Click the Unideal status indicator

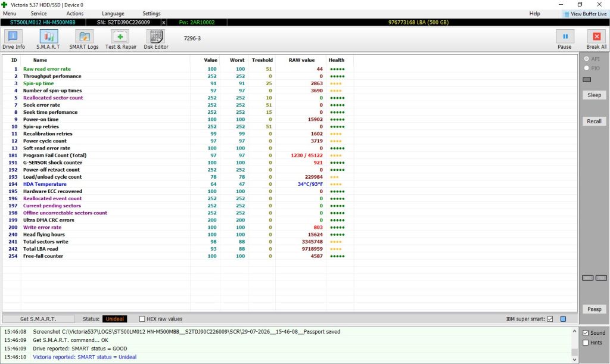coord(115,319)
